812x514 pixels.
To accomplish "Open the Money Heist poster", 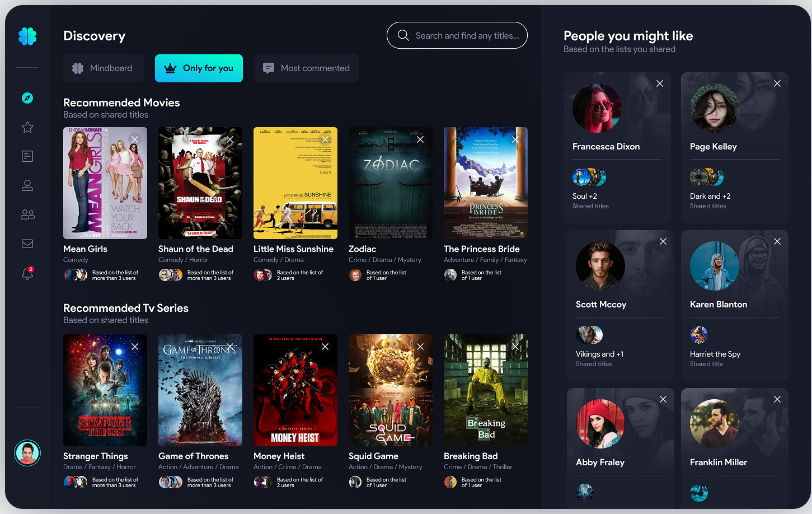I will pos(295,390).
